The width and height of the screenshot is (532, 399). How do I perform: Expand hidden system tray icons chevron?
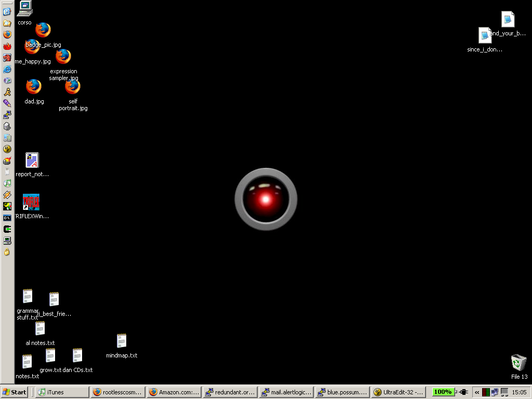tap(477, 392)
